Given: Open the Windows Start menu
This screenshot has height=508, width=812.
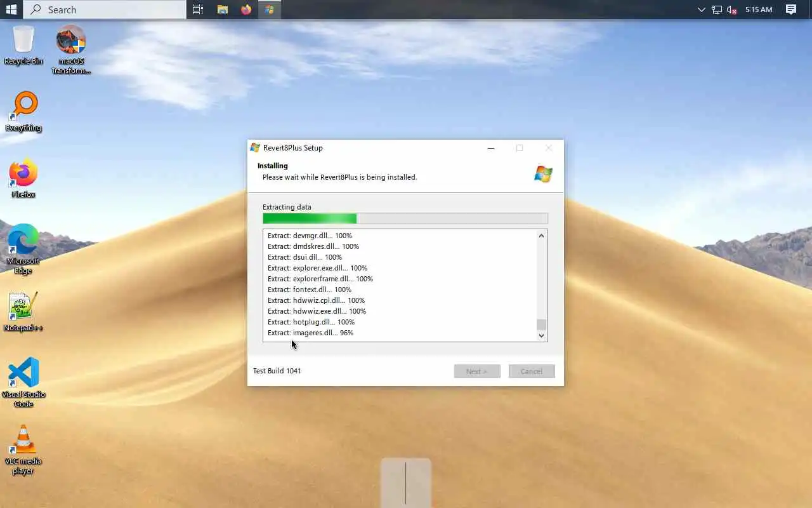Looking at the screenshot, I should (x=11, y=10).
